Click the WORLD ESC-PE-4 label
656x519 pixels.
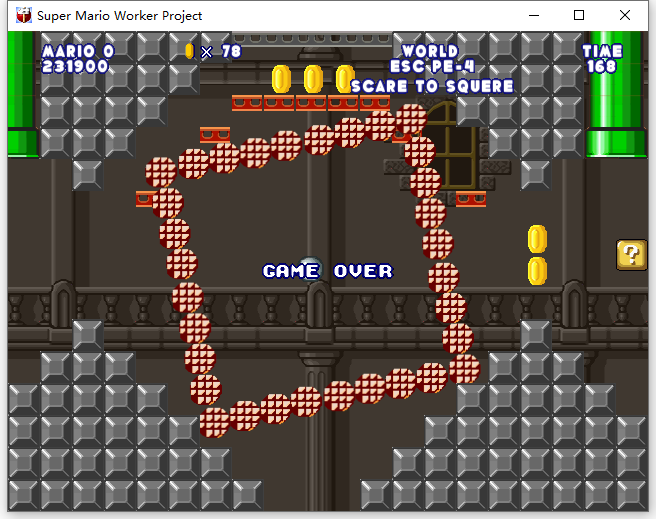pos(432,59)
